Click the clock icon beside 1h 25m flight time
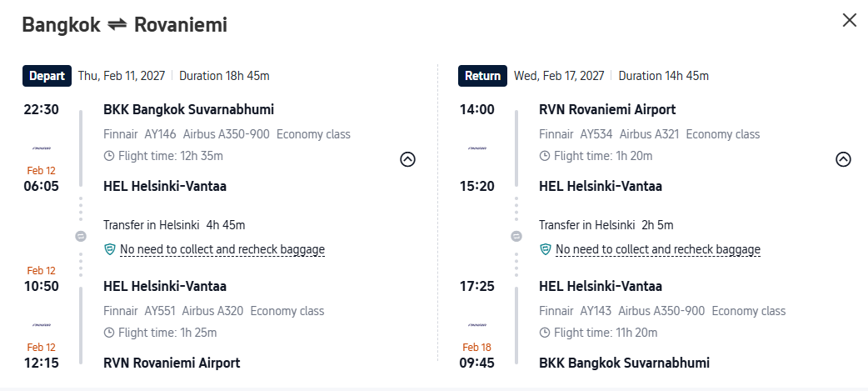Viewport: 868px width, 391px height. tap(109, 333)
